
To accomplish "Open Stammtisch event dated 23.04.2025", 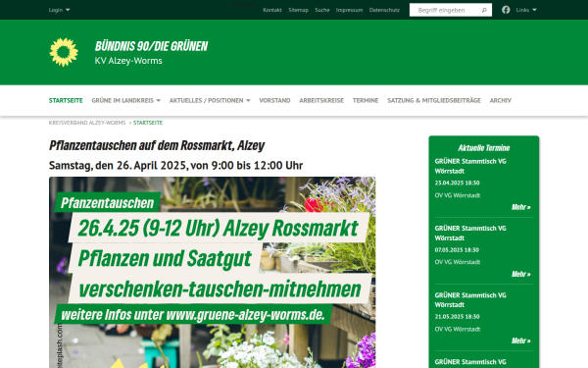I will coord(470,166).
